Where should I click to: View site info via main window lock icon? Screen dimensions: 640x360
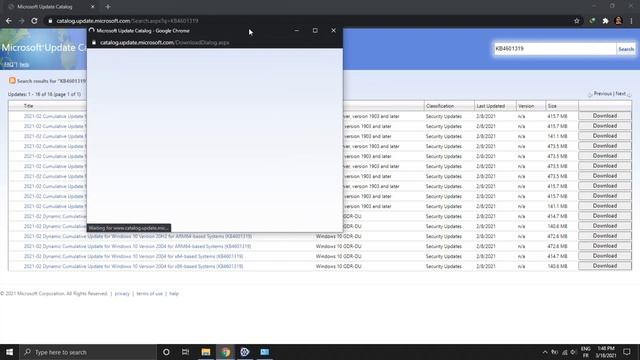pyautogui.click(x=50, y=21)
